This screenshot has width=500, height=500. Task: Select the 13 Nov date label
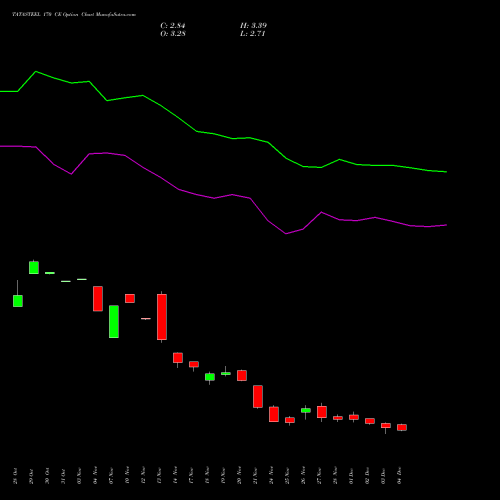click(159, 476)
